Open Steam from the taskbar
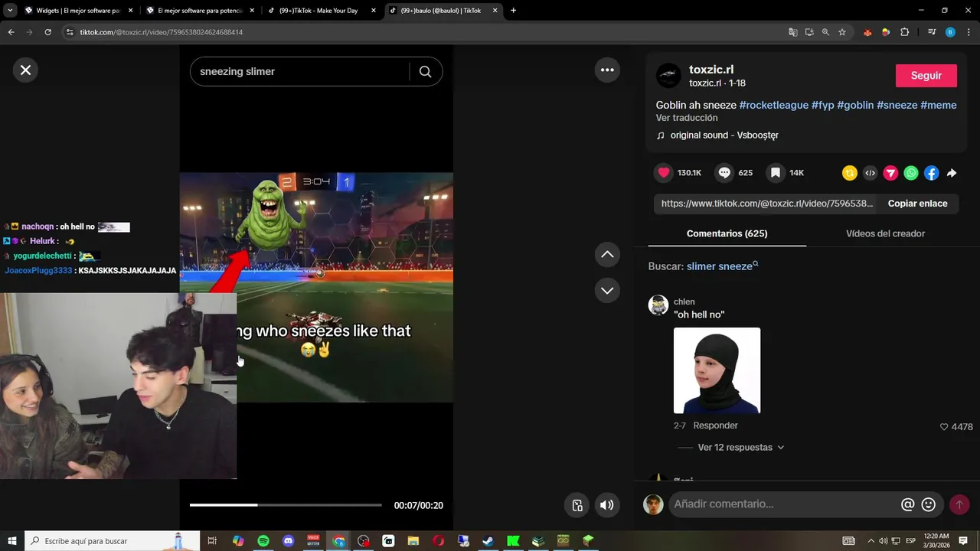The height and width of the screenshot is (551, 980). tap(488, 541)
